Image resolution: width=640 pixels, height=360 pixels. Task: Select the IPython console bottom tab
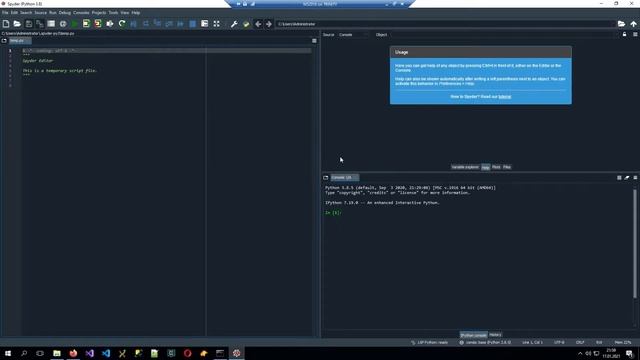tap(473, 335)
